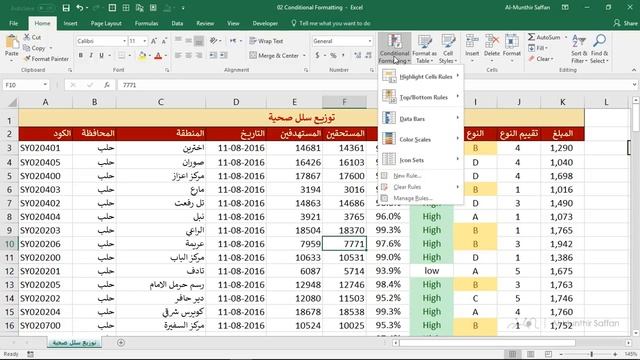Click the Insert Function fx icon
640x360 pixels.
click(x=107, y=85)
